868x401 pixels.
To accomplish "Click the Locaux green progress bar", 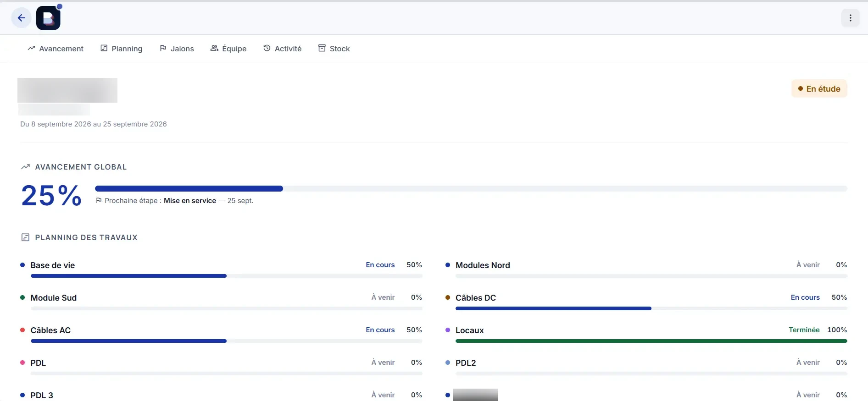I will (x=651, y=341).
